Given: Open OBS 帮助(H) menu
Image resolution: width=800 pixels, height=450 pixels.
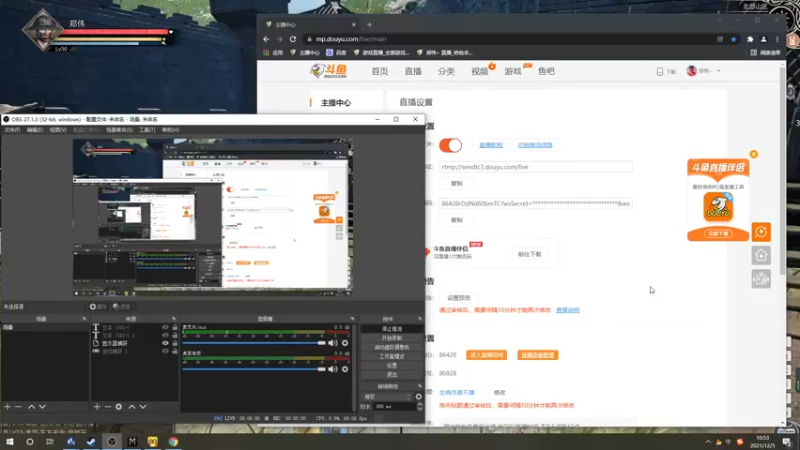Looking at the screenshot, I should pyautogui.click(x=170, y=130).
